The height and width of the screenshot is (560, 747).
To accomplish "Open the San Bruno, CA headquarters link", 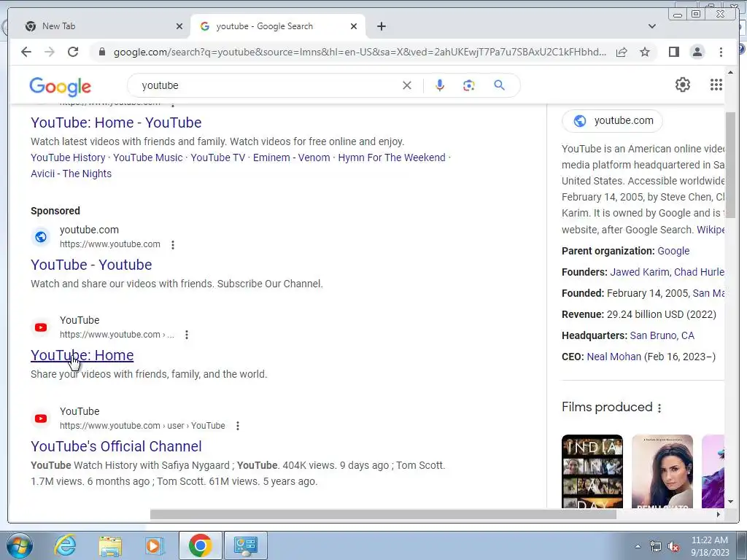I will 662,335.
